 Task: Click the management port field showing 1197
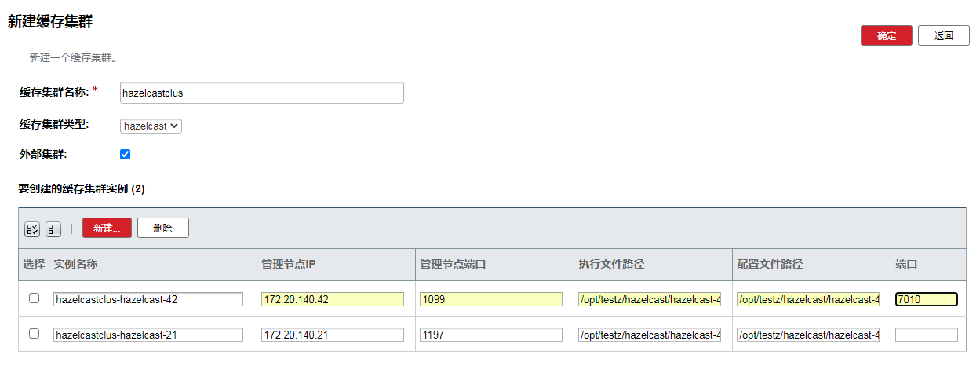pyautogui.click(x=490, y=335)
